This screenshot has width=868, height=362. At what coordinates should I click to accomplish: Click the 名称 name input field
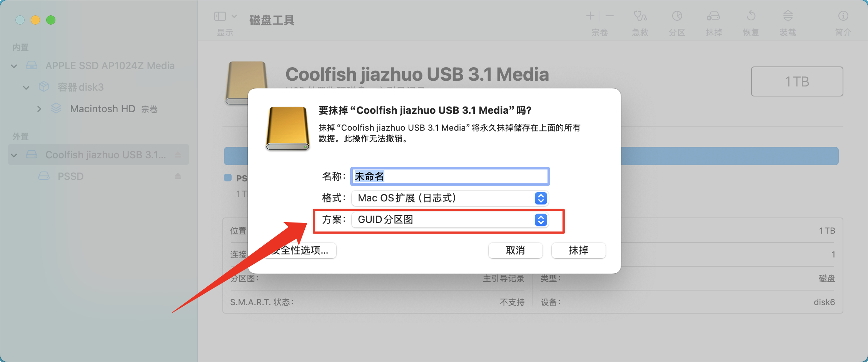450,176
